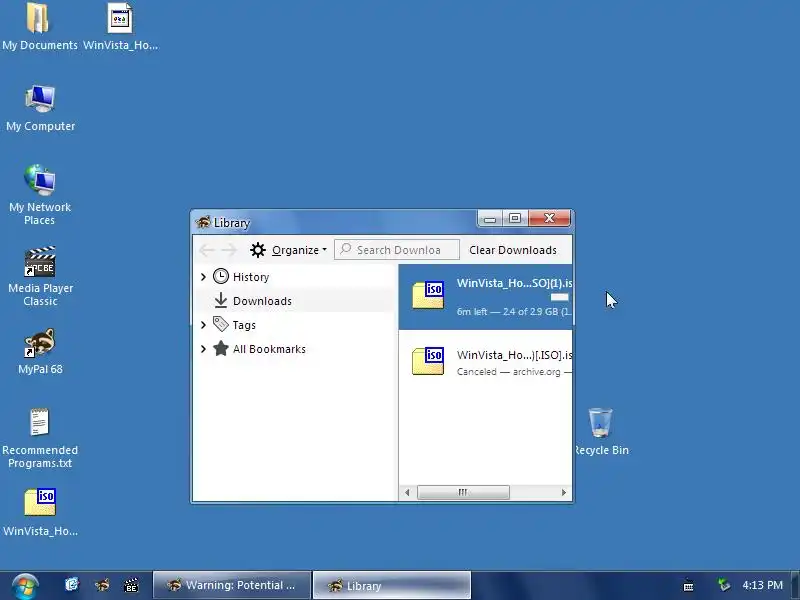
Task: Click the 'Canceled — archive.org' status text
Action: click(514, 371)
